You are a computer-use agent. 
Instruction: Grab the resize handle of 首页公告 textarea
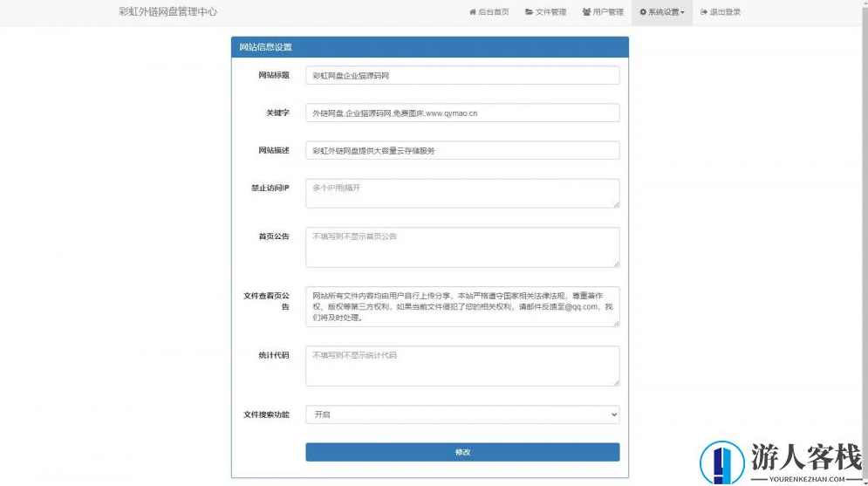click(x=616, y=264)
